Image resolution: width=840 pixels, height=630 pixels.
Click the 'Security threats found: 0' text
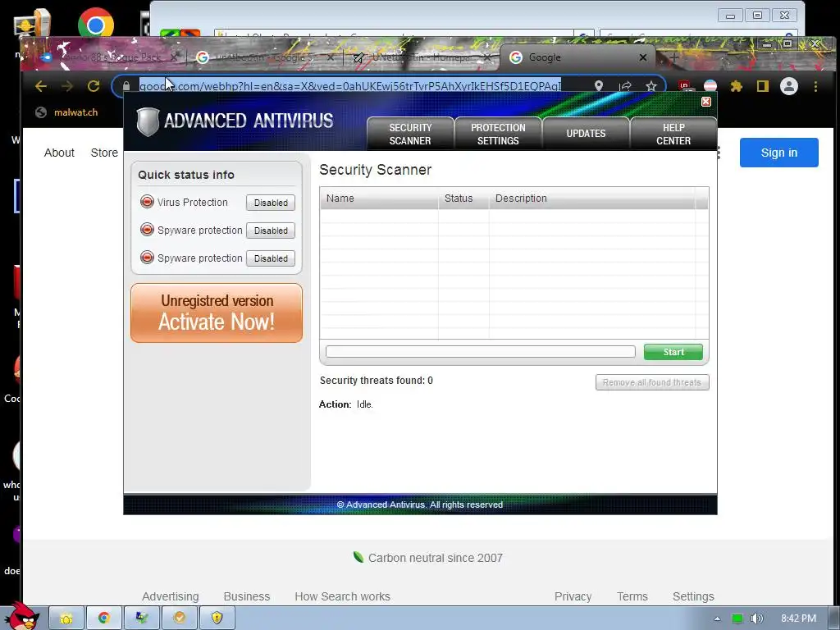click(376, 381)
